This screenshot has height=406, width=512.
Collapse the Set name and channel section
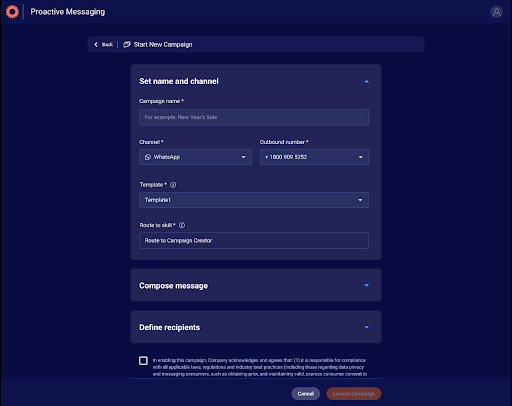(x=366, y=81)
